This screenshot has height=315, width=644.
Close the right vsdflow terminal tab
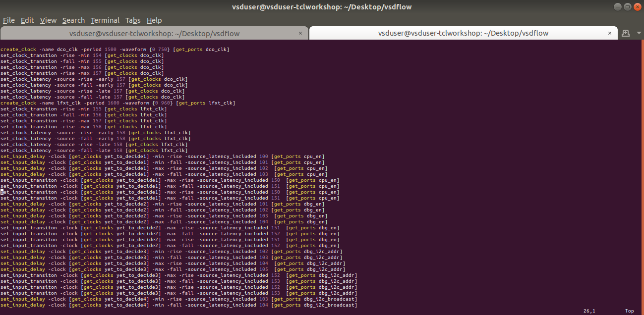610,33
